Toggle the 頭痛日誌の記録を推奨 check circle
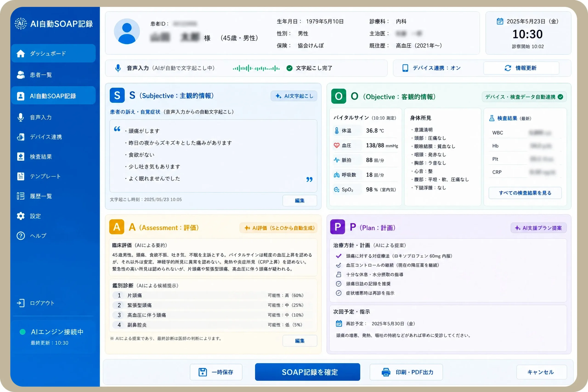 pyautogui.click(x=339, y=284)
